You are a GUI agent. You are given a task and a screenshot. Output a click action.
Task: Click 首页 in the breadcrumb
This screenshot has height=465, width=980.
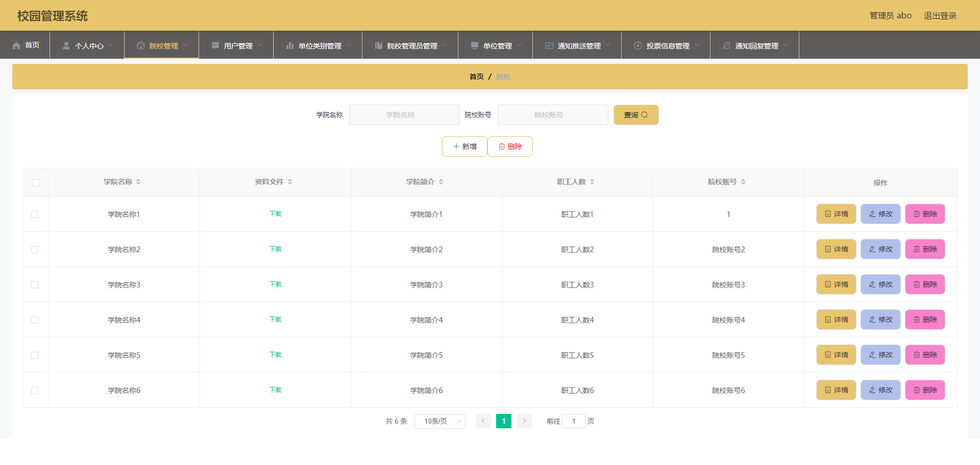point(477,77)
